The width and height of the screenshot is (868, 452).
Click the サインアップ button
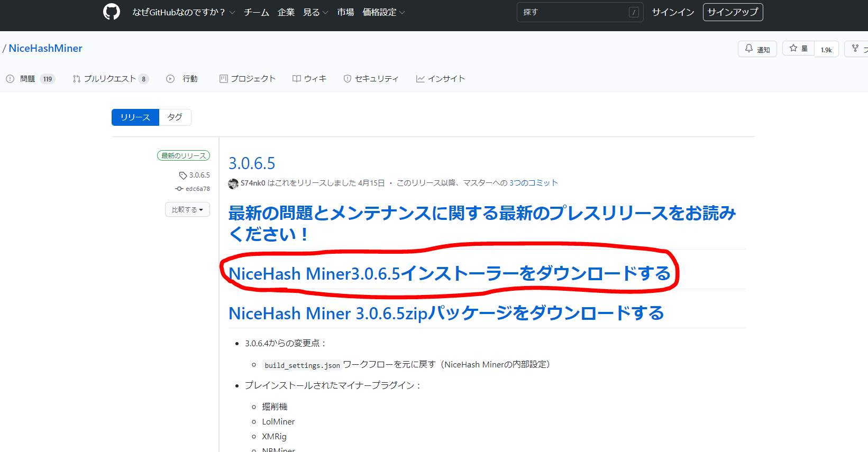point(733,12)
